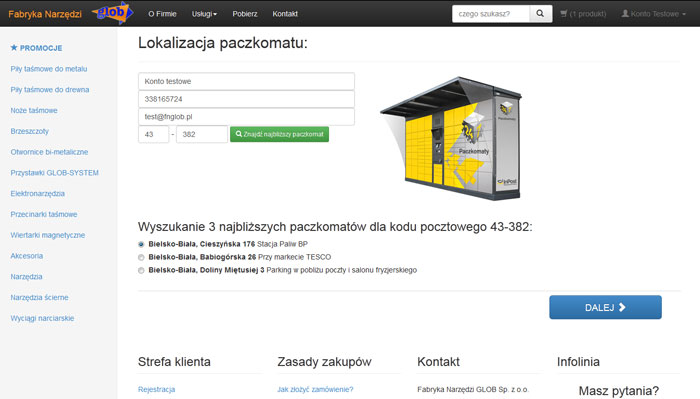Click the search magnifier button
The height and width of the screenshot is (399, 700).
coord(540,14)
